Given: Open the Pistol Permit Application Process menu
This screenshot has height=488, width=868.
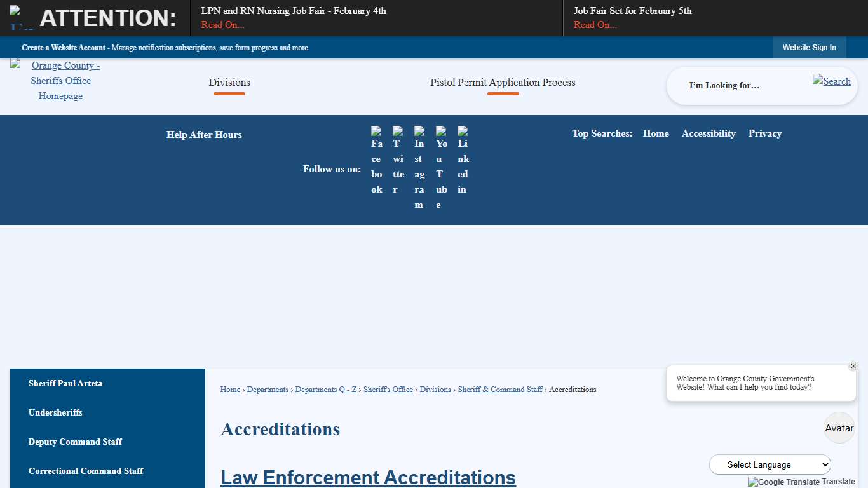Looking at the screenshot, I should (503, 83).
